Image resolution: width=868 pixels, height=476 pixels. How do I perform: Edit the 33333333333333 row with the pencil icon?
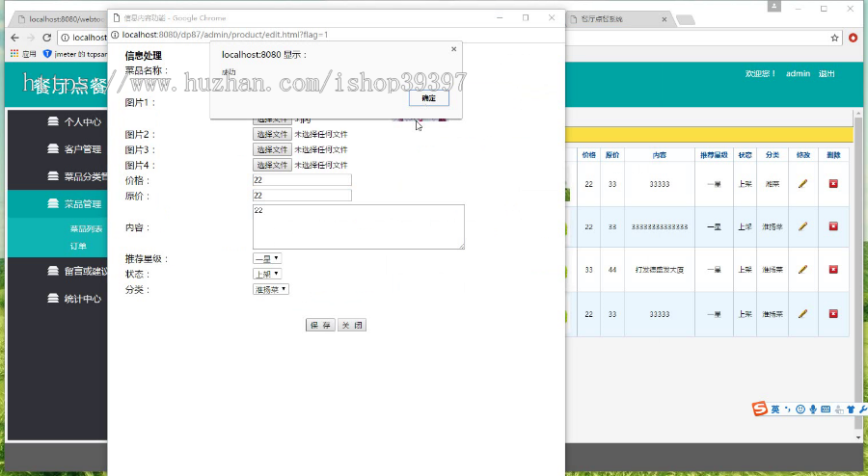click(x=802, y=226)
